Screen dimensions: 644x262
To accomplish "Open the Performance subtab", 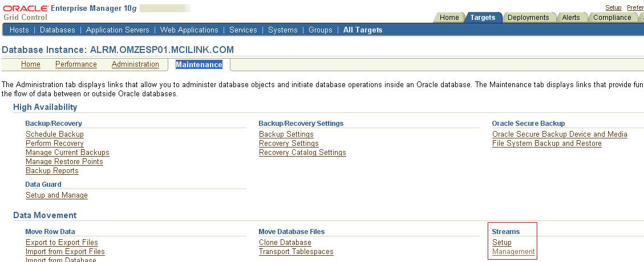I will pyautogui.click(x=76, y=64).
